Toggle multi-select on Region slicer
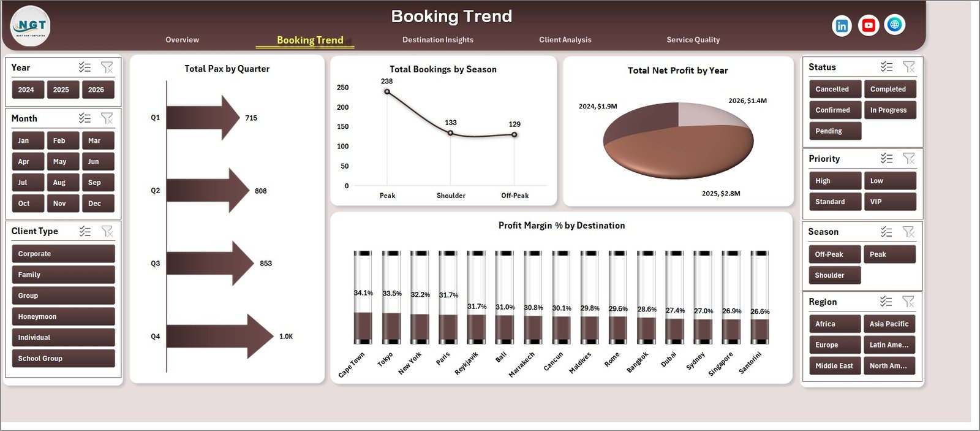Viewport: 980px width, 431px height. 886,302
